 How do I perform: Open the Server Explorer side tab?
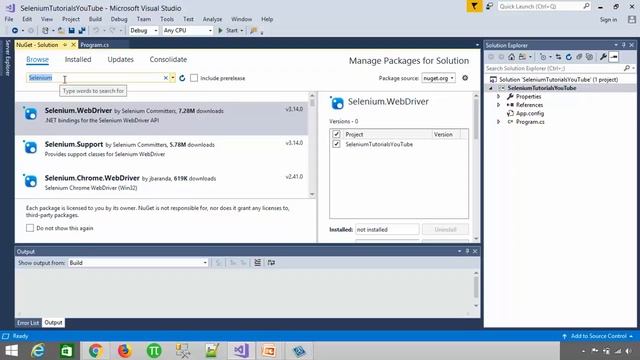tap(7, 58)
